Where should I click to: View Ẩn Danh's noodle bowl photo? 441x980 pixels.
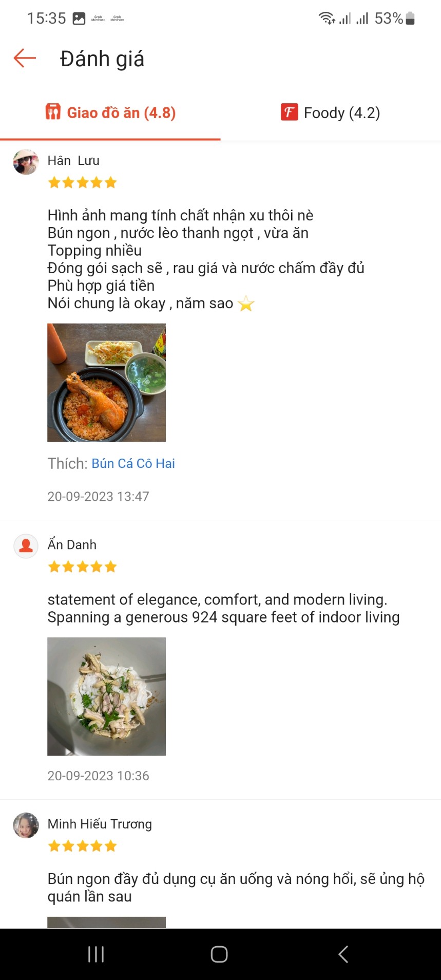click(106, 696)
